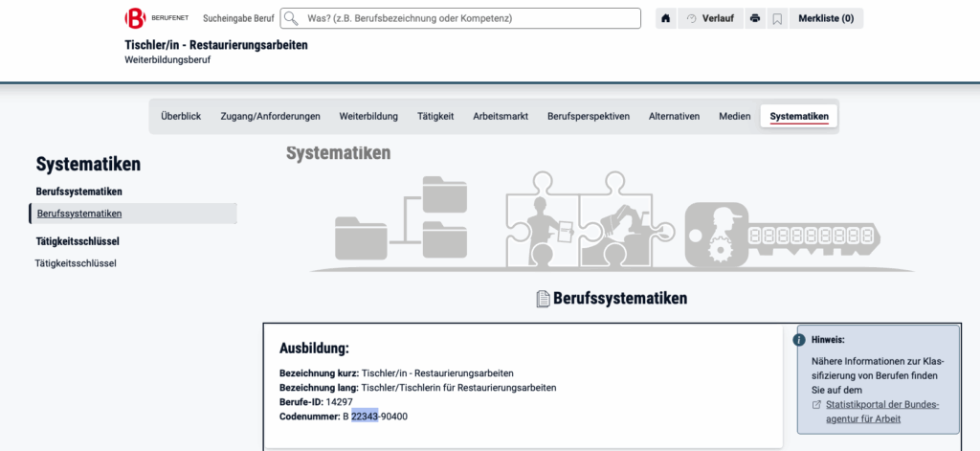Select the Tätigkeit tab

435,116
